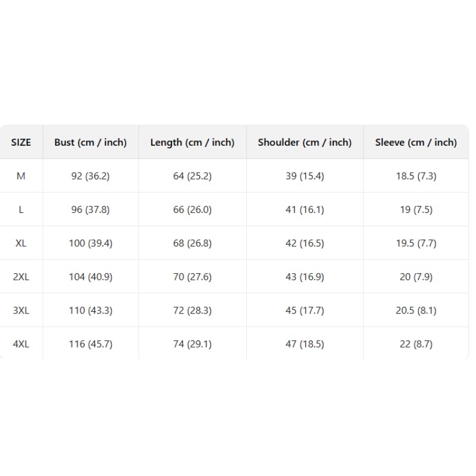Click length value 66 (26.0)
Screen dimensions: 476x476
tap(192, 210)
